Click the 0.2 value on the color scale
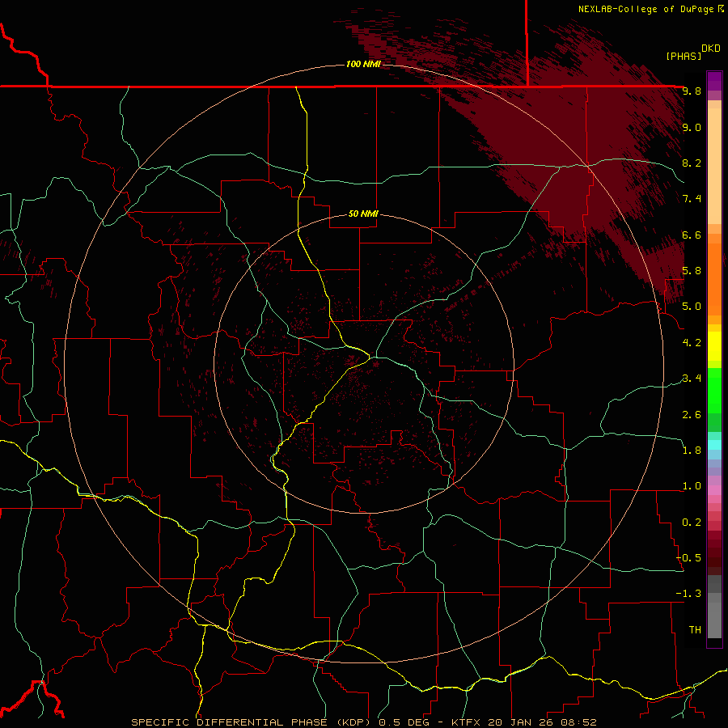Screen dimensions: 728x728 pos(692,523)
